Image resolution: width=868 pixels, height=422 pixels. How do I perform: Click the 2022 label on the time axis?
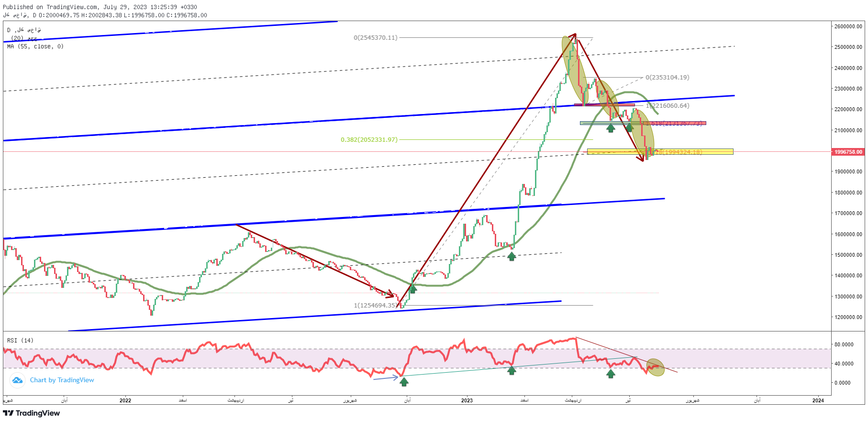point(125,400)
